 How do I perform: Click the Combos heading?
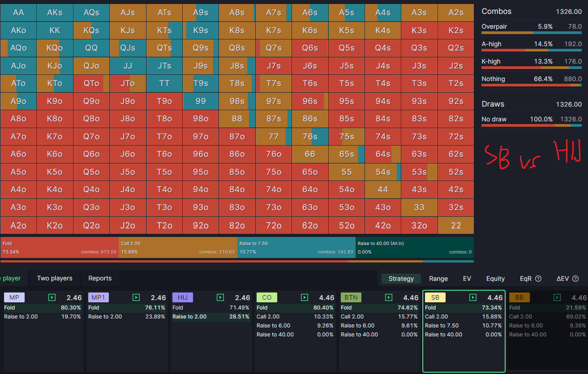click(x=496, y=11)
